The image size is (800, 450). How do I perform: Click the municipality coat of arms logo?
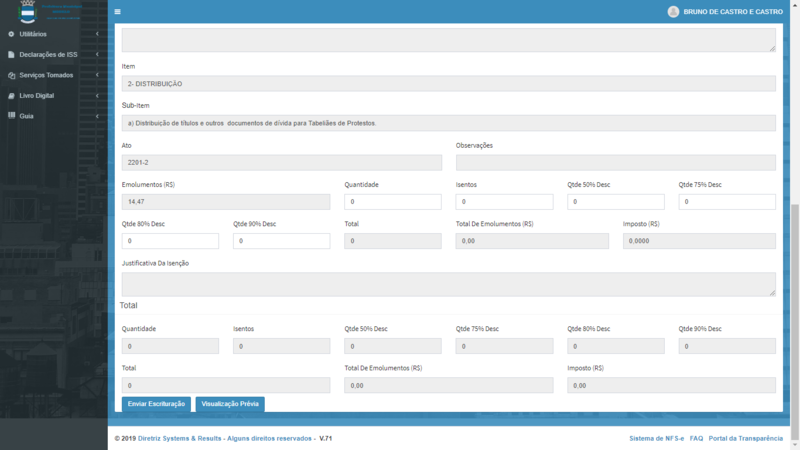[x=27, y=12]
